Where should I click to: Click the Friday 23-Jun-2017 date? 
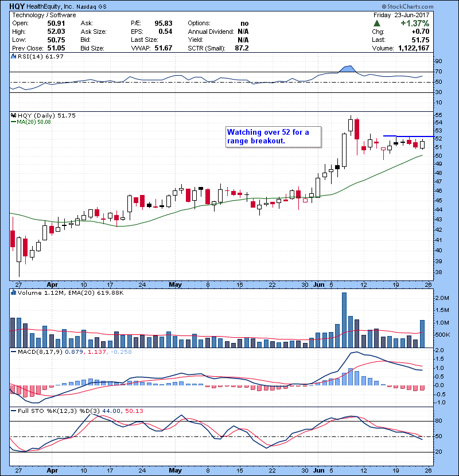click(x=401, y=15)
